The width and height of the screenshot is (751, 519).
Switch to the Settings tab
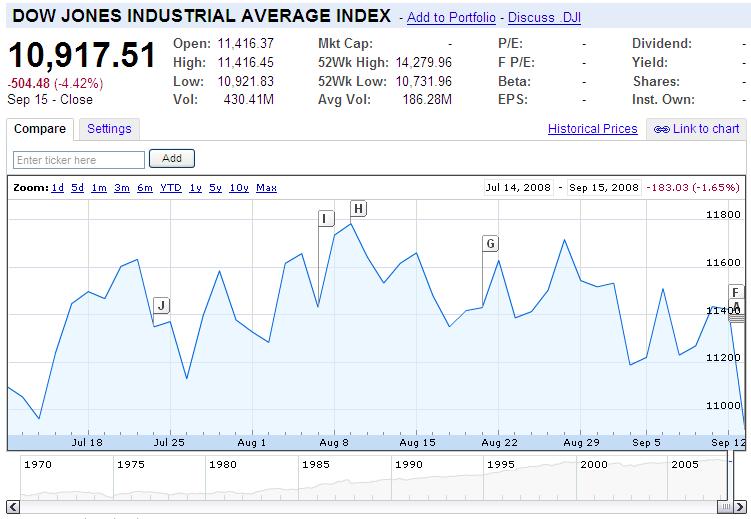click(109, 129)
